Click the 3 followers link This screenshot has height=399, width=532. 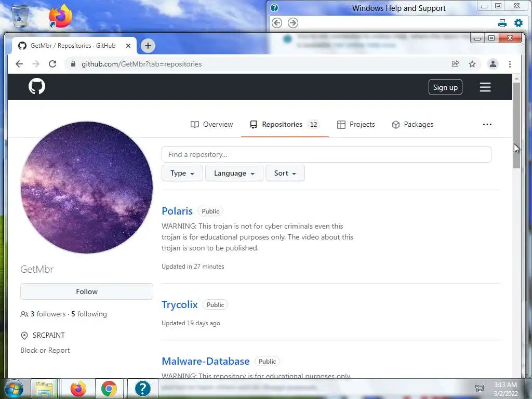pos(48,314)
